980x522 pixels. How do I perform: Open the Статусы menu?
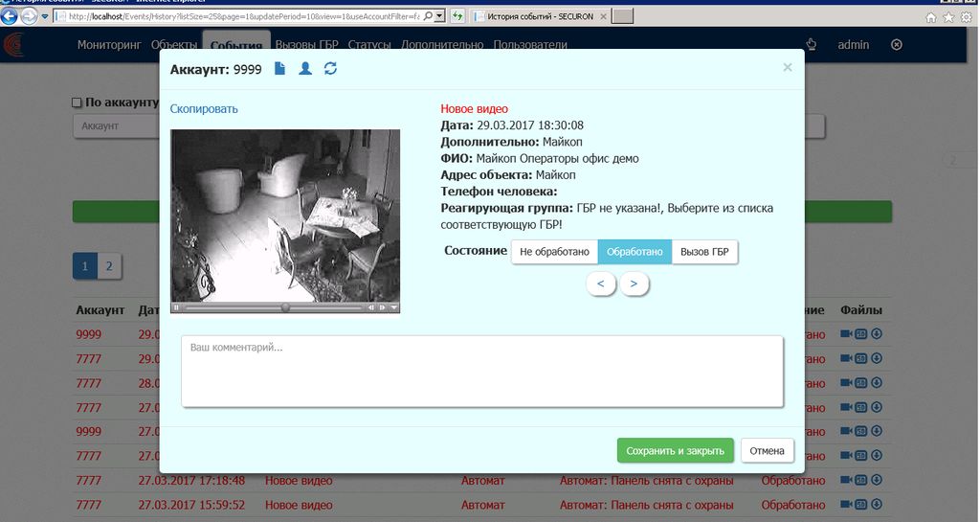369,44
